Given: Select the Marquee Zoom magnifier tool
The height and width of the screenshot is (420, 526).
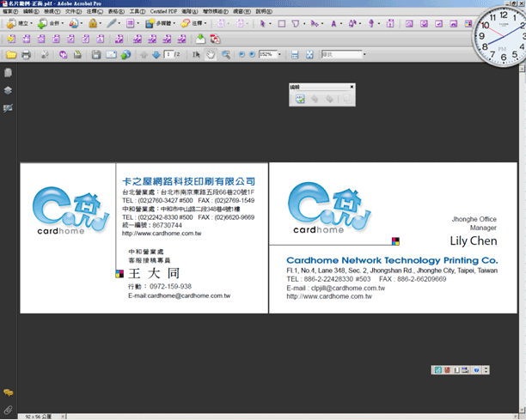Looking at the screenshot, I should [x=226, y=55].
